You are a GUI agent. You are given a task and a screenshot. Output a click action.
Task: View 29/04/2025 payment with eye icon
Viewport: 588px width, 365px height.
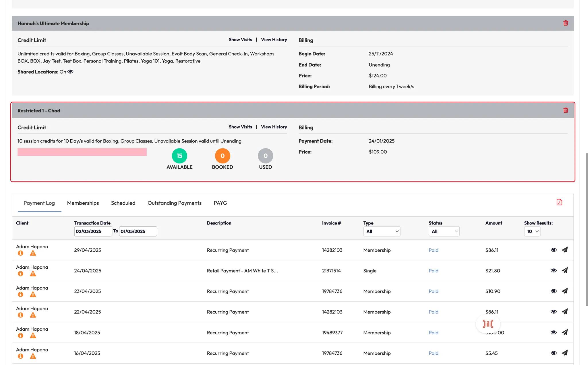554,250
